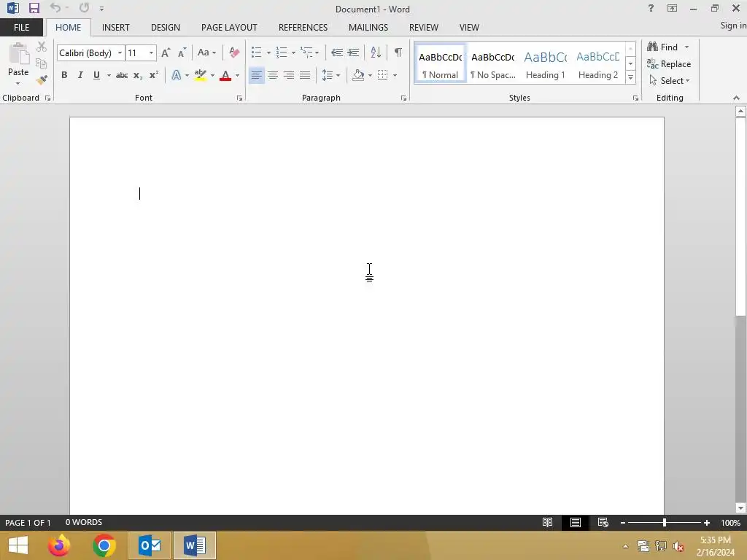747x560 pixels.
Task: Switch to the DESIGN tab
Action: (x=166, y=28)
